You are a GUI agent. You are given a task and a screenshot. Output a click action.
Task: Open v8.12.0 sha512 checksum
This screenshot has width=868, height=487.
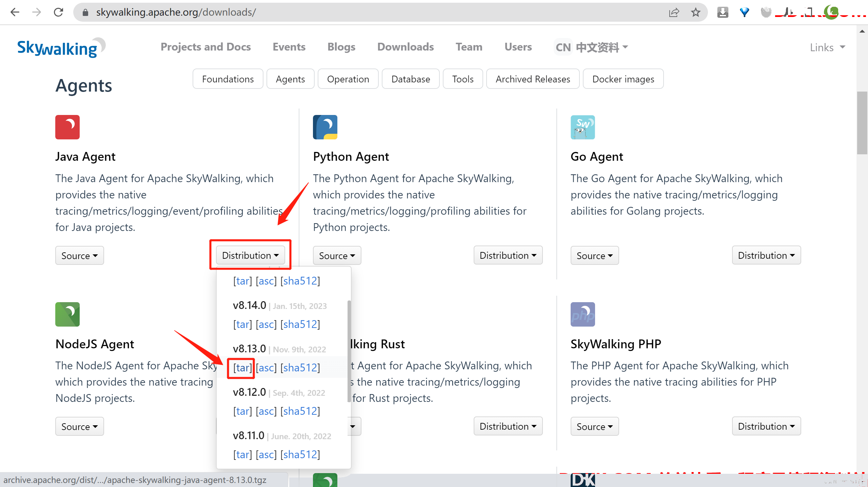(300, 411)
